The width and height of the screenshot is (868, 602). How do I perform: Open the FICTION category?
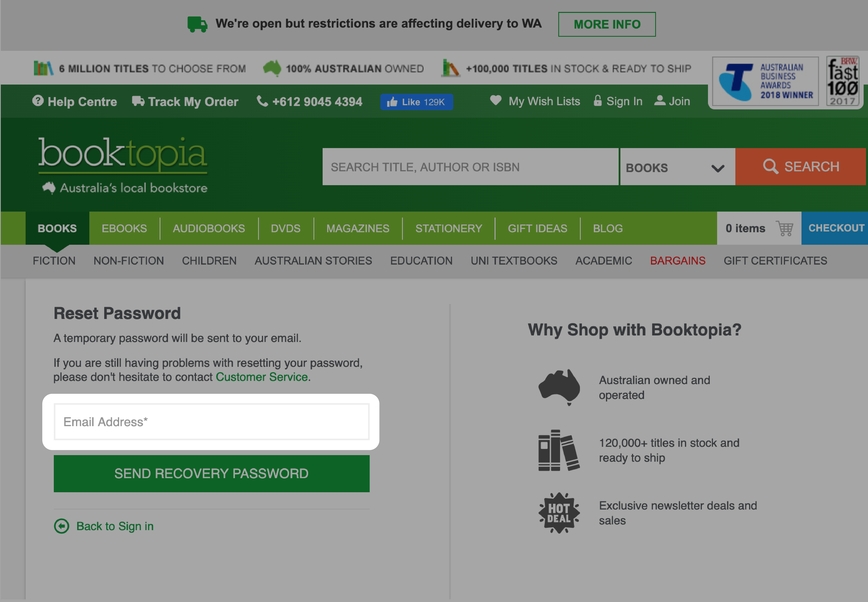[x=54, y=261]
